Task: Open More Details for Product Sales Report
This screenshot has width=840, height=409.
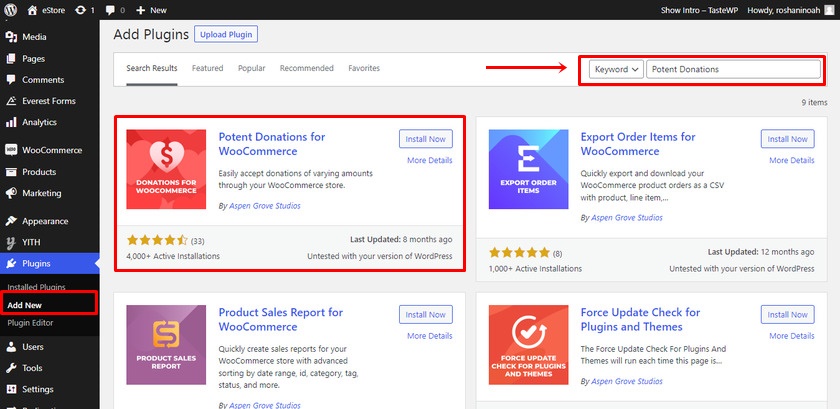Action: click(x=430, y=336)
